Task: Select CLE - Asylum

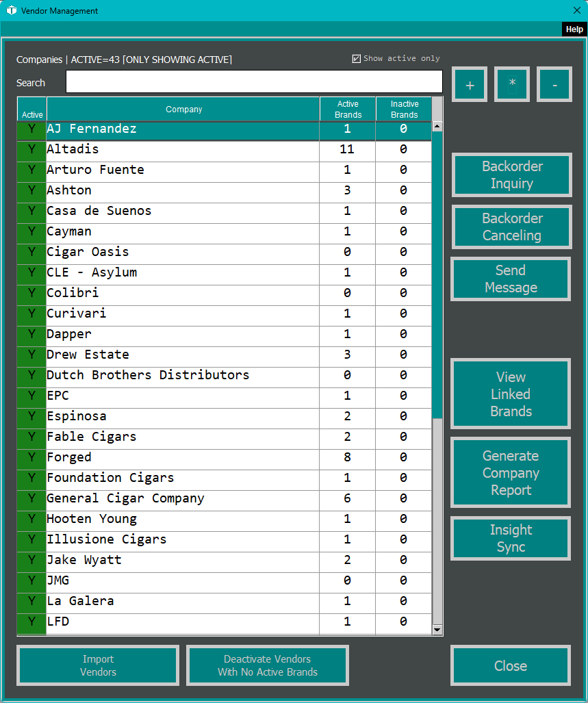Action: (224, 274)
